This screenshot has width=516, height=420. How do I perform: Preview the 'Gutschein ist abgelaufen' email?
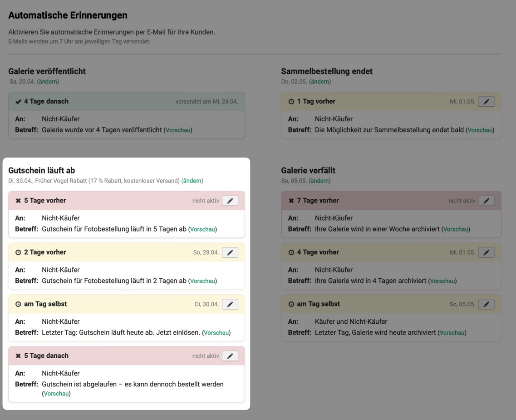click(56, 394)
